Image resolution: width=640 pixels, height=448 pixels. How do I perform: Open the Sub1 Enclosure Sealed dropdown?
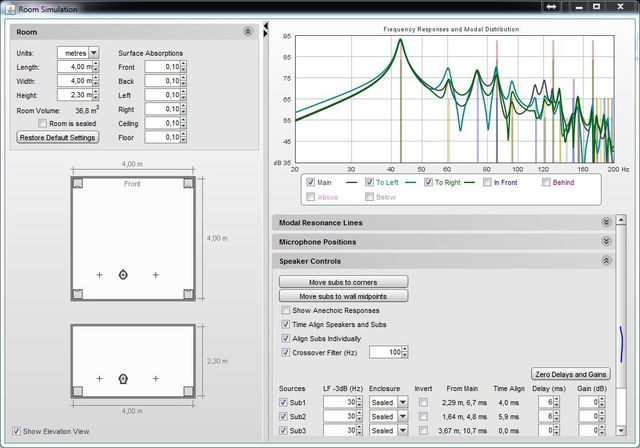coord(402,402)
